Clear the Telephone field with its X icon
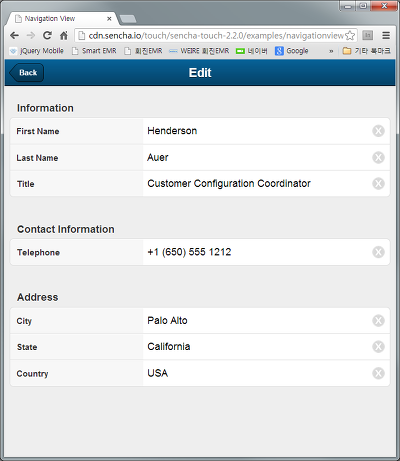Viewport: 400px width, 461px height. (378, 252)
